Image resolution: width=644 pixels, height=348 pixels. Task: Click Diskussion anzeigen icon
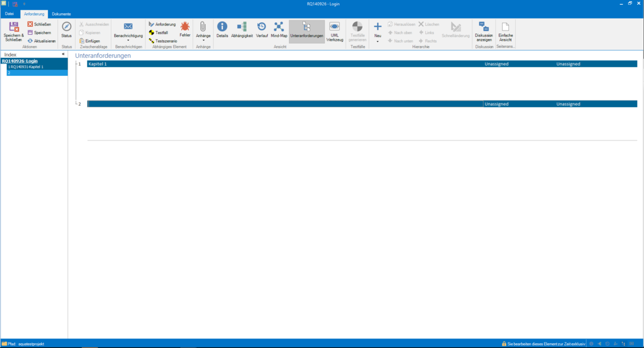pyautogui.click(x=484, y=28)
